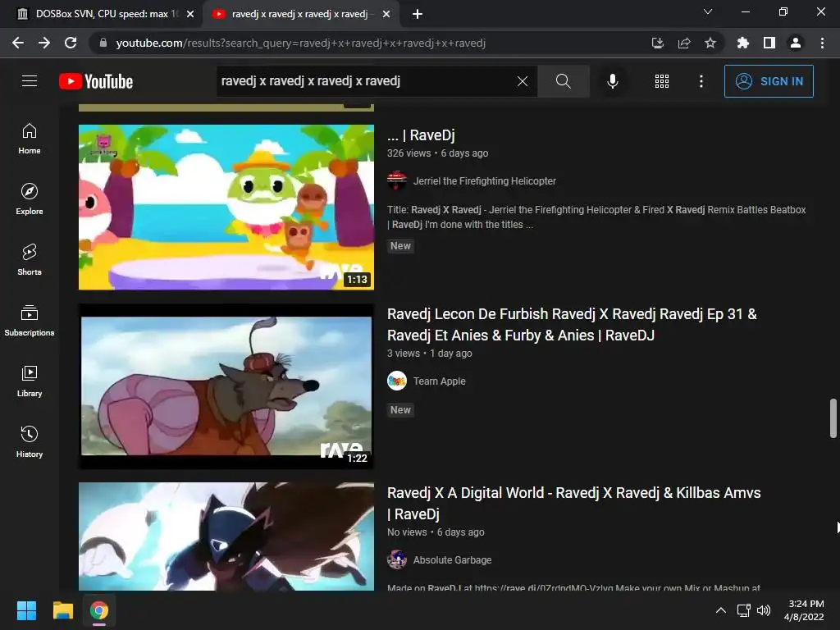Open Library in the sidebar
The width and height of the screenshot is (840, 630).
[x=30, y=381]
